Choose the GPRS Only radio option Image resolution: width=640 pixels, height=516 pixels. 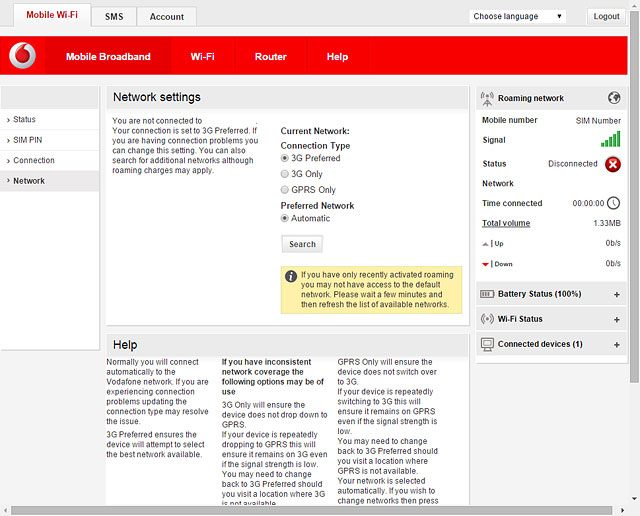(285, 190)
